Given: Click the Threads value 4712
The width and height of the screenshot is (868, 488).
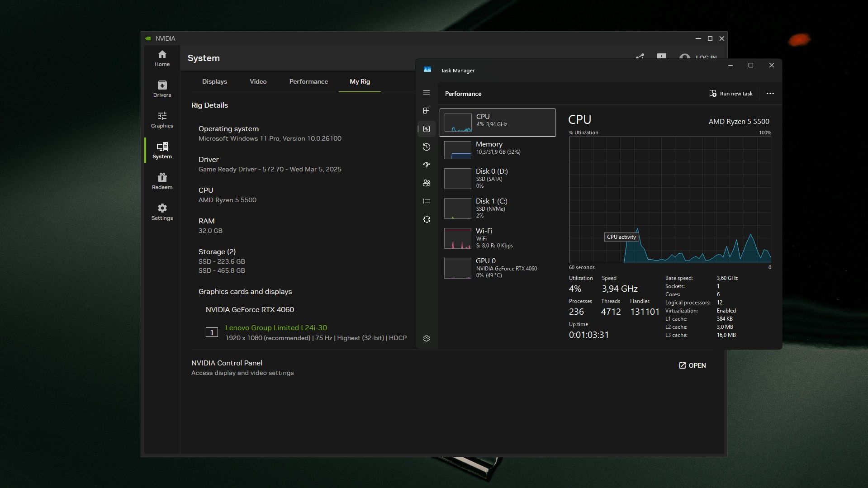Looking at the screenshot, I should click(x=611, y=312).
